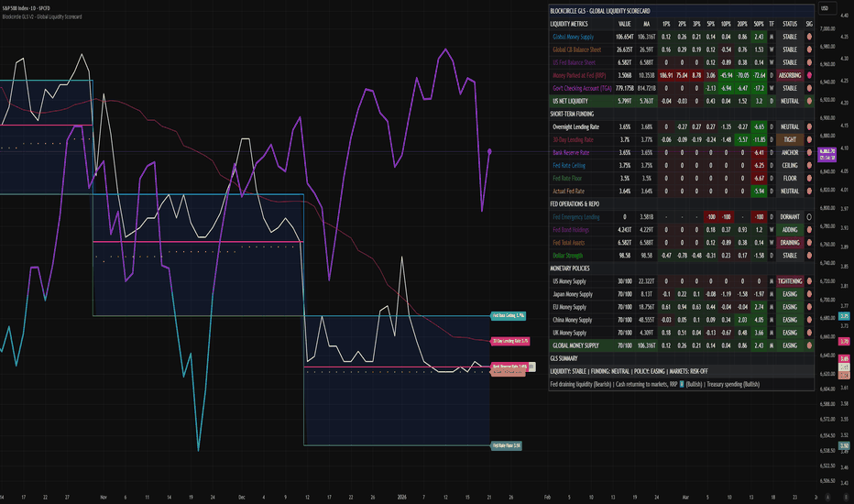The height and width of the screenshot is (504, 854).
Task: Click the signal dot for Dollar Strength
Action: point(809,255)
